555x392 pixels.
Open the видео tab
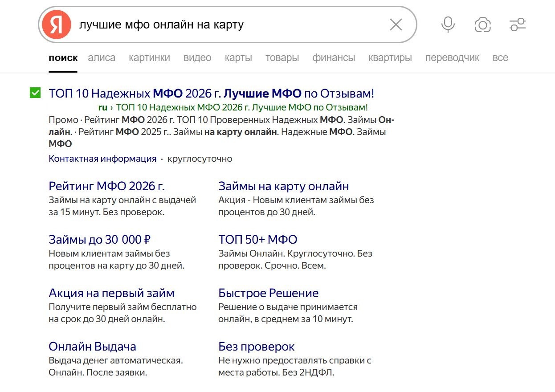pyautogui.click(x=197, y=58)
